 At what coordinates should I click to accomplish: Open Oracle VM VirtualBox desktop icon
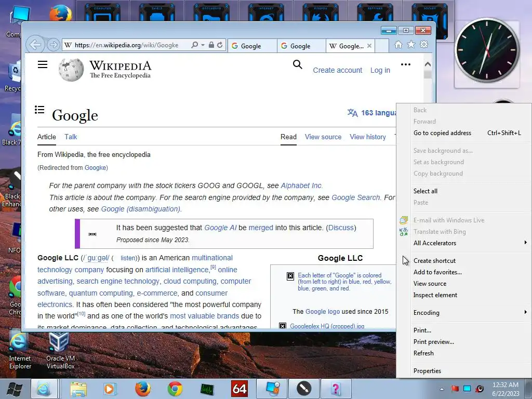60,351
